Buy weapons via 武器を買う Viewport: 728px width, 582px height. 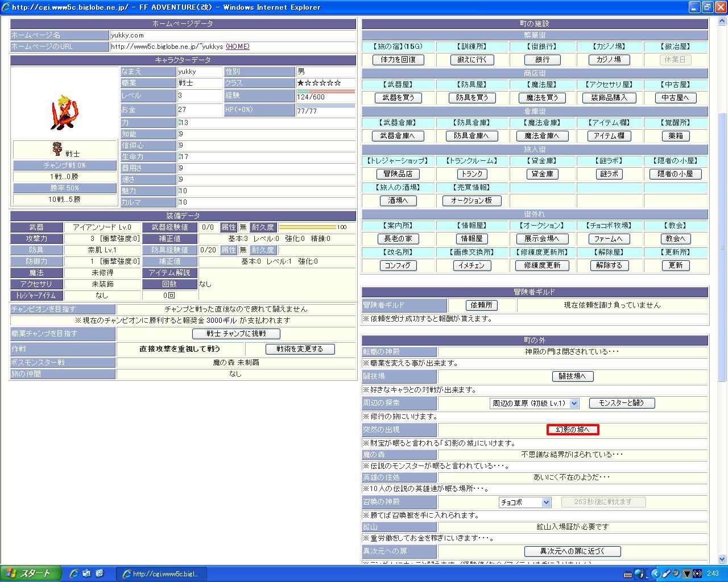pyautogui.click(x=398, y=98)
